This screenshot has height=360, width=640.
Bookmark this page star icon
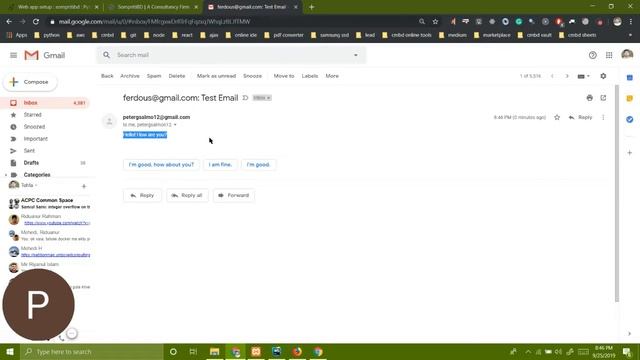point(435,22)
